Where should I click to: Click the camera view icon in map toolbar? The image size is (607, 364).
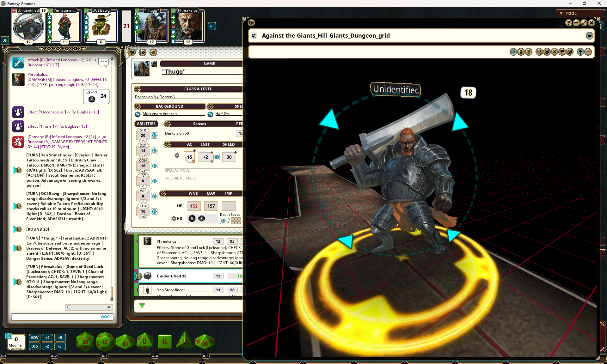(513, 52)
